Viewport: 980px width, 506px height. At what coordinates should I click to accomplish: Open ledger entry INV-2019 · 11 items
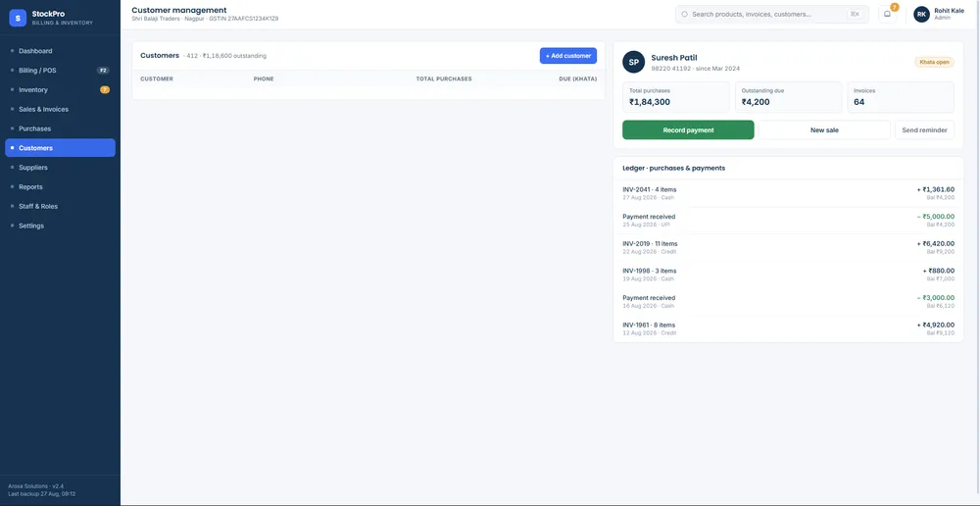click(x=788, y=247)
